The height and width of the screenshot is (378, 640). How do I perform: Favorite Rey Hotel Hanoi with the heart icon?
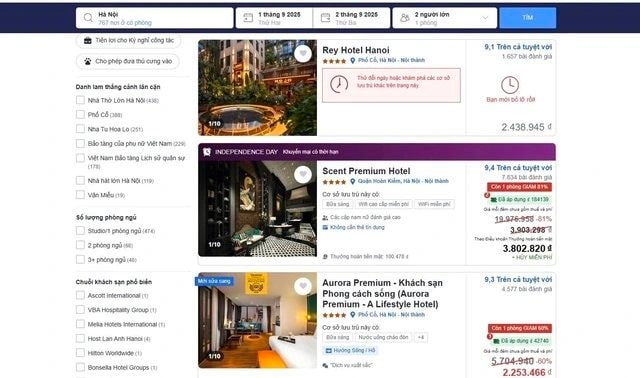pos(303,53)
